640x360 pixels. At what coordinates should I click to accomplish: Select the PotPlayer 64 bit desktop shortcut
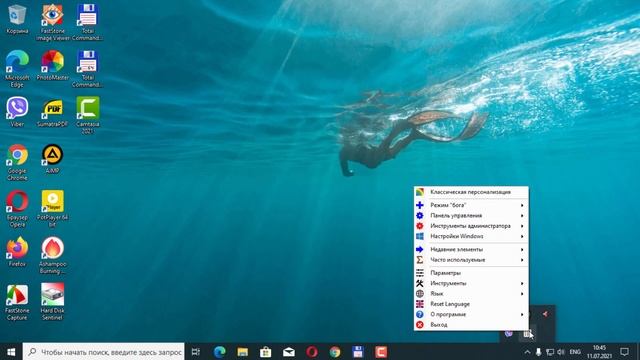(52, 209)
